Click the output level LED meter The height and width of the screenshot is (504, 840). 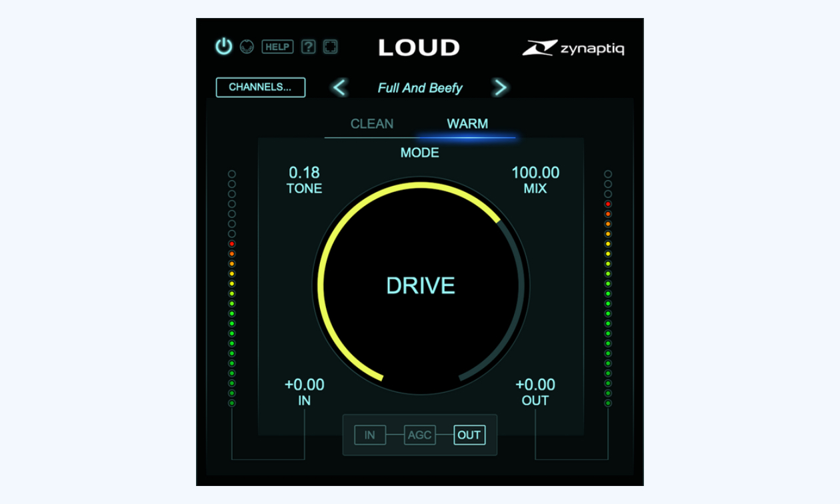(608, 288)
